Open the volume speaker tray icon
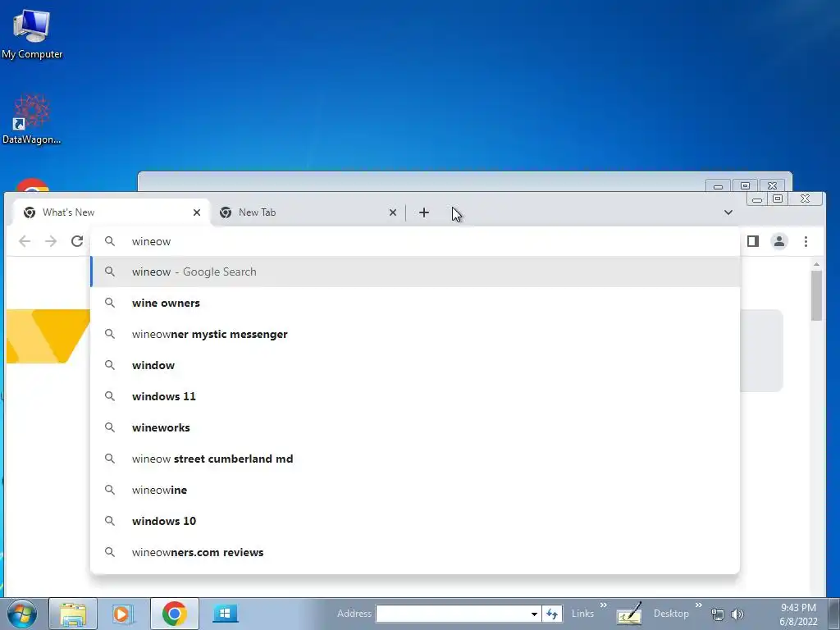Image resolution: width=840 pixels, height=630 pixels. [737, 614]
